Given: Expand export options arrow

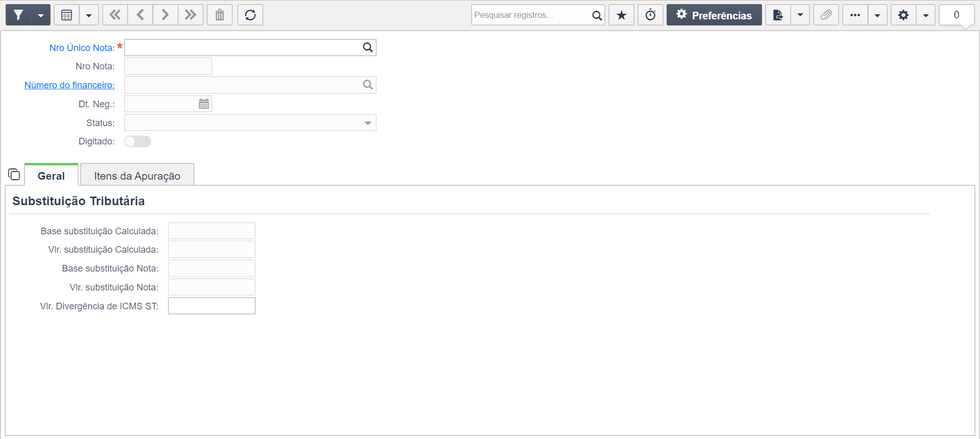Looking at the screenshot, I should click(800, 15).
